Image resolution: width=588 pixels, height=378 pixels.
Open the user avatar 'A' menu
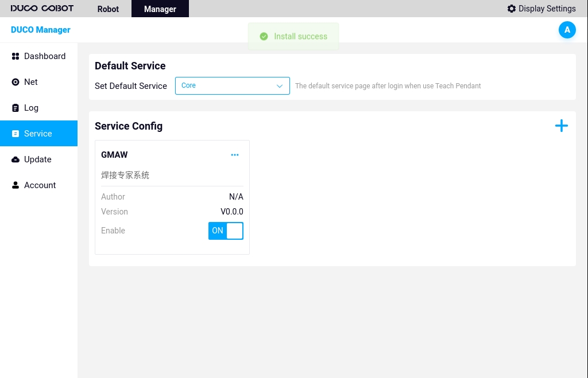[x=567, y=30]
